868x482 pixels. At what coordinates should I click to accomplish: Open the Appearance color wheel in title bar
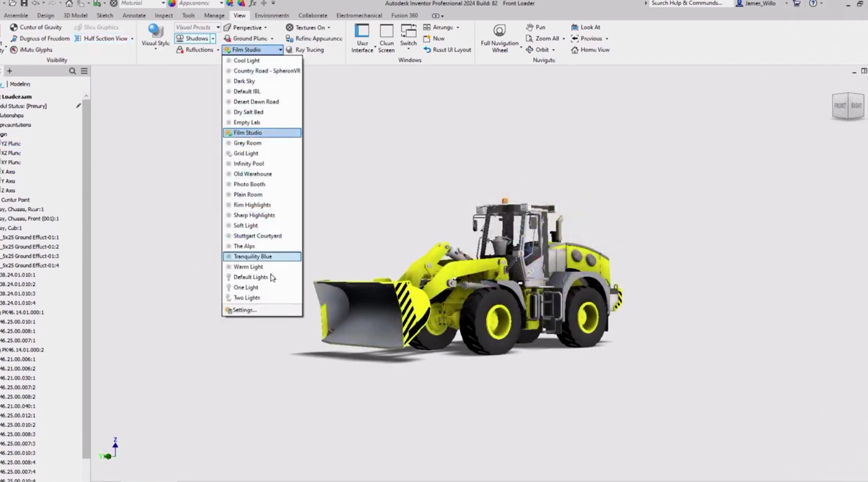(172, 3)
